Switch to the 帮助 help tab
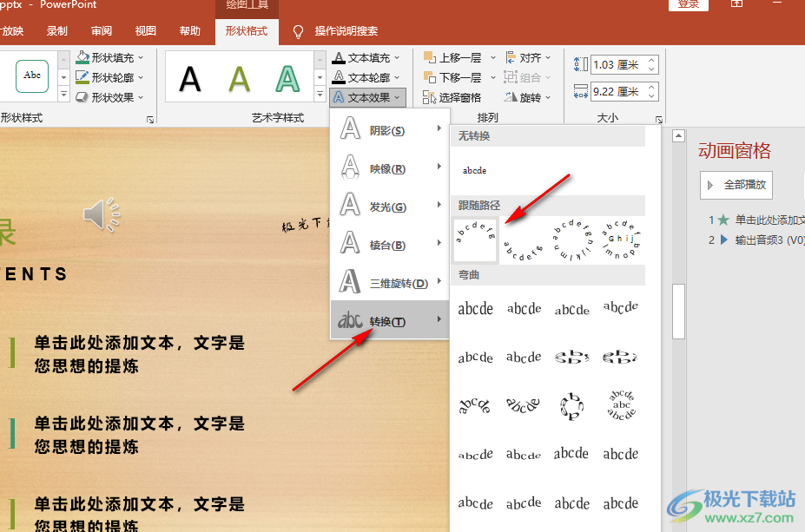This screenshot has height=532, width=805. coord(189,30)
